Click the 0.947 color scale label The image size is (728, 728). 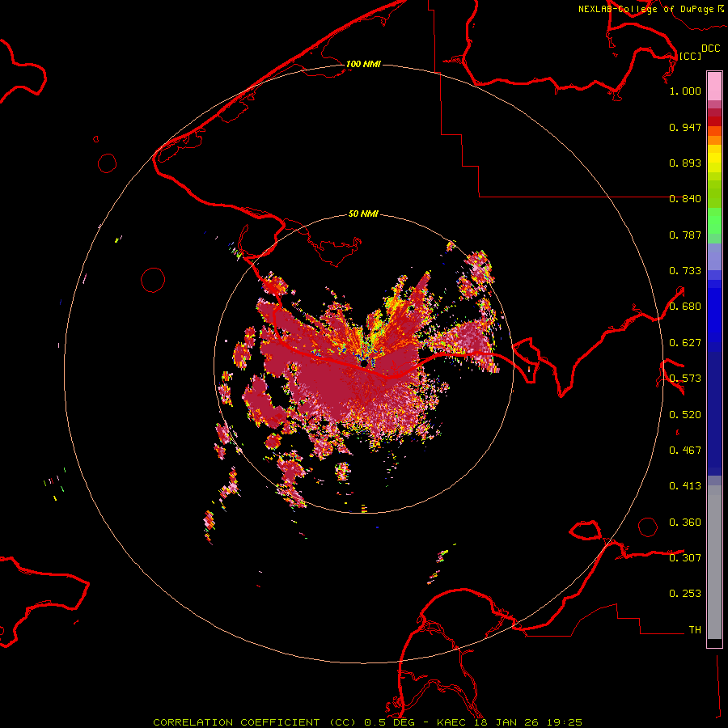pos(685,127)
